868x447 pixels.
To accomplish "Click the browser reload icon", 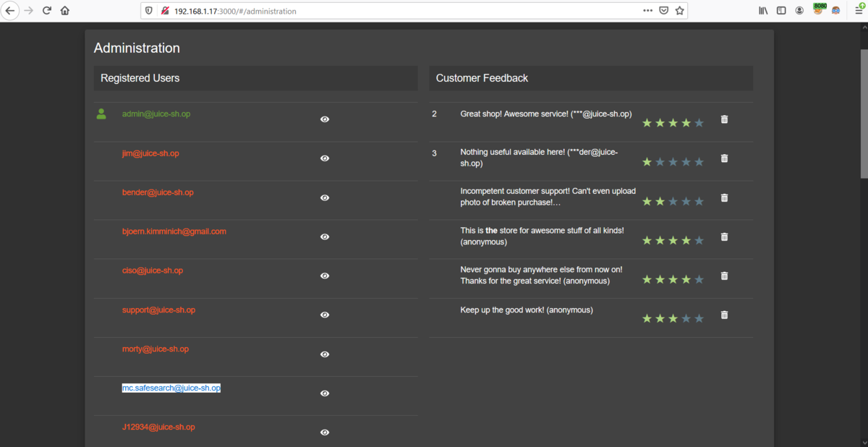I will [47, 11].
